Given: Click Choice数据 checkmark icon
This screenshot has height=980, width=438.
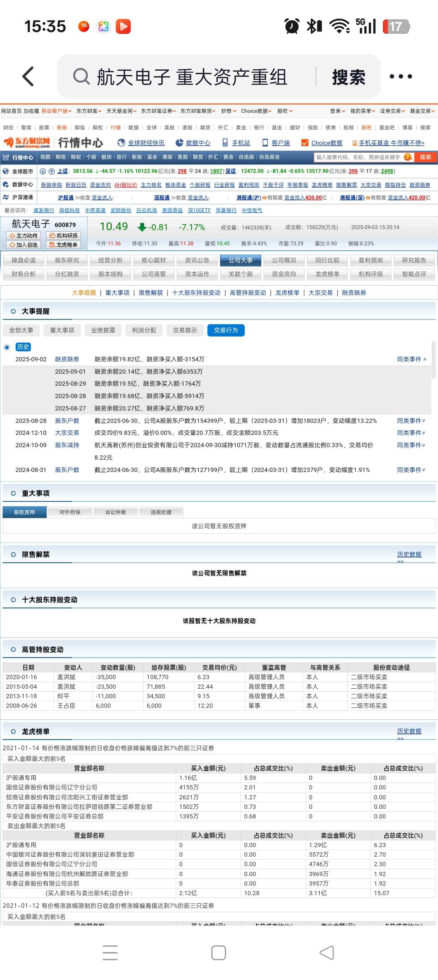Looking at the screenshot, I should pyautogui.click(x=304, y=143).
